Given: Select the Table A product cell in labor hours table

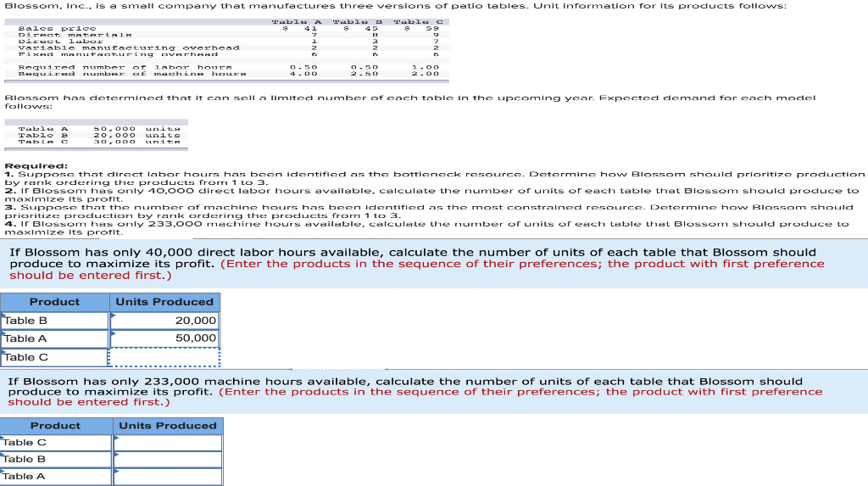Looking at the screenshot, I should click(x=55, y=338).
